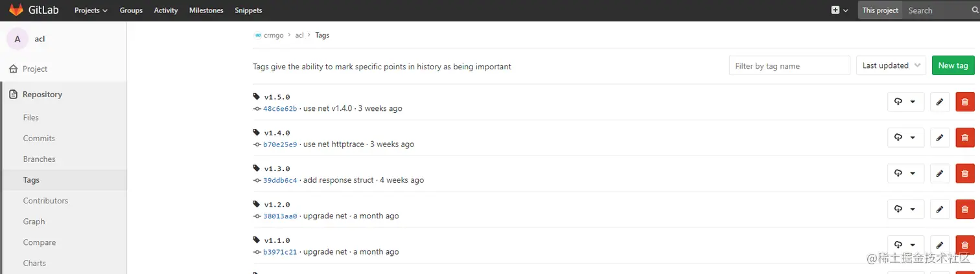This screenshot has height=274, width=980.
Task: Edit release notes for v1.5.0 tag
Action: coord(939,102)
